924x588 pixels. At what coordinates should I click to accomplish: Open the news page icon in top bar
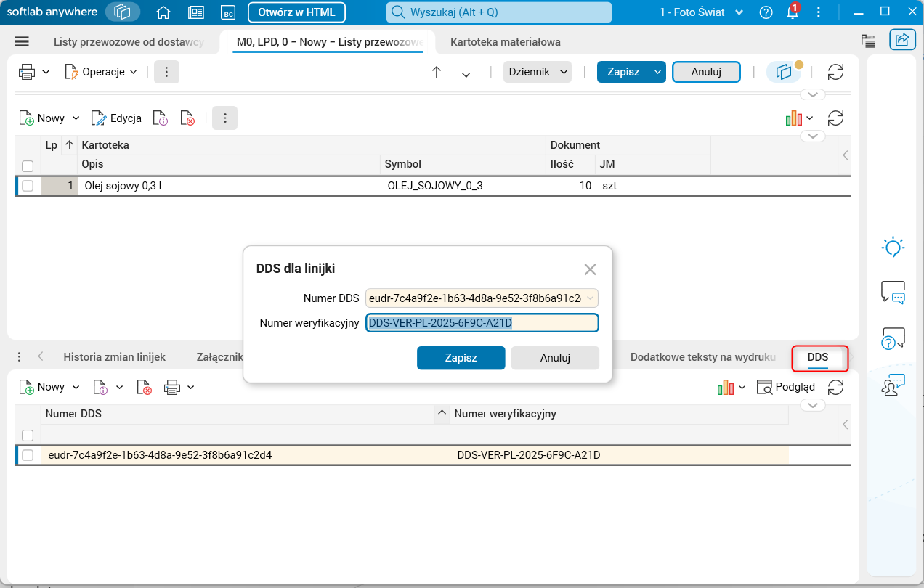click(x=195, y=12)
